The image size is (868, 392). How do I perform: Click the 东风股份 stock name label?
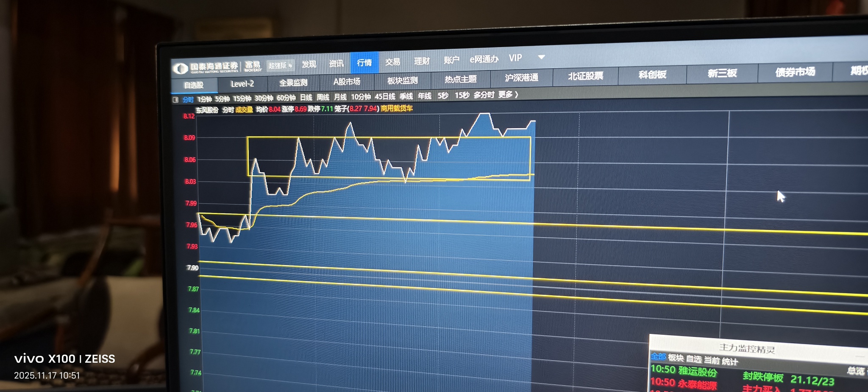click(207, 110)
